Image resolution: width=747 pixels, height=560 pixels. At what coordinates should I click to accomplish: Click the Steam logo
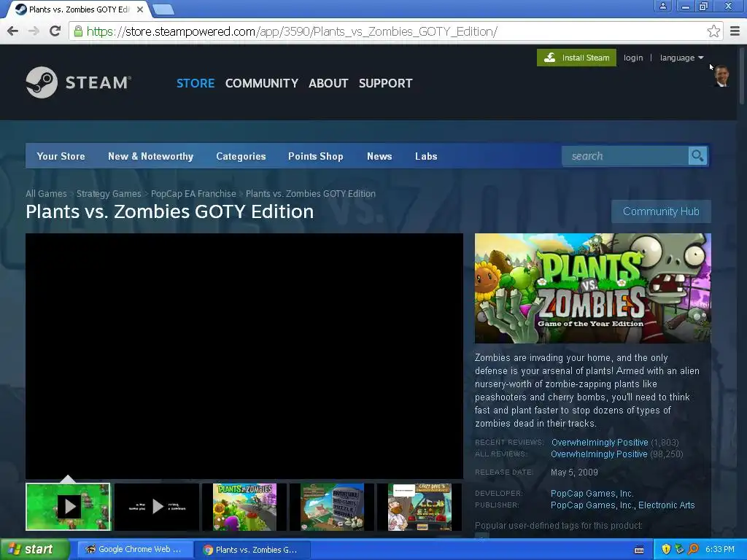point(79,82)
